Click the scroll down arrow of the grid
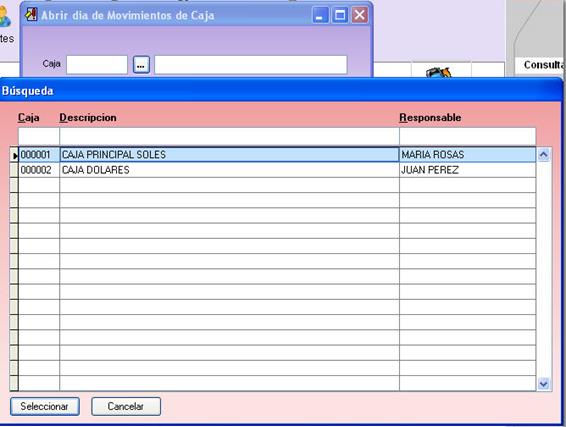 (544, 383)
